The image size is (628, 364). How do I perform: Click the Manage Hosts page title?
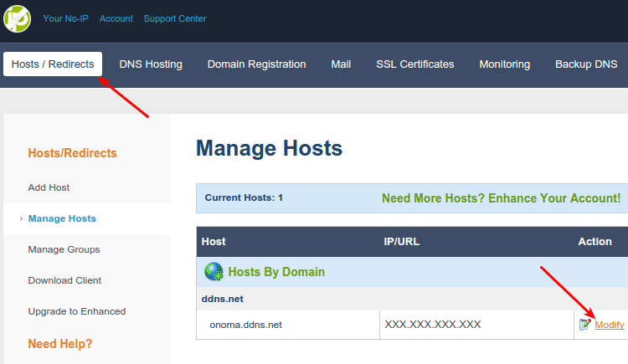[x=269, y=148]
